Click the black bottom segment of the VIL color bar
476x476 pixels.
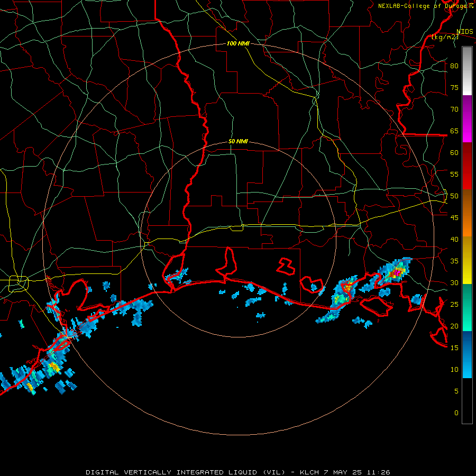(467, 401)
